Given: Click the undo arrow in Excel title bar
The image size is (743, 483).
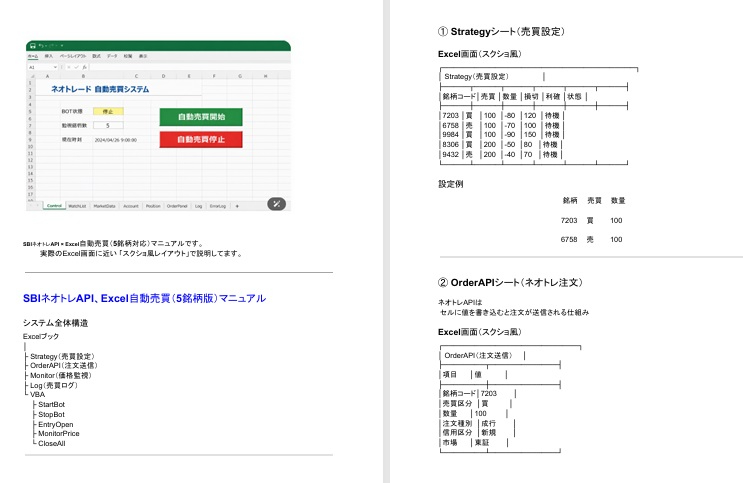Looking at the screenshot, I should [x=42, y=46].
